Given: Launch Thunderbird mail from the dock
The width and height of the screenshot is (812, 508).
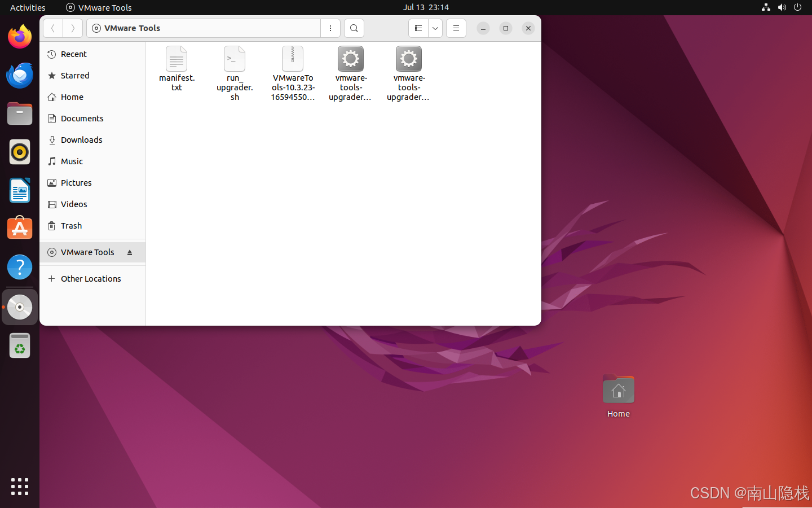Looking at the screenshot, I should coord(20,76).
